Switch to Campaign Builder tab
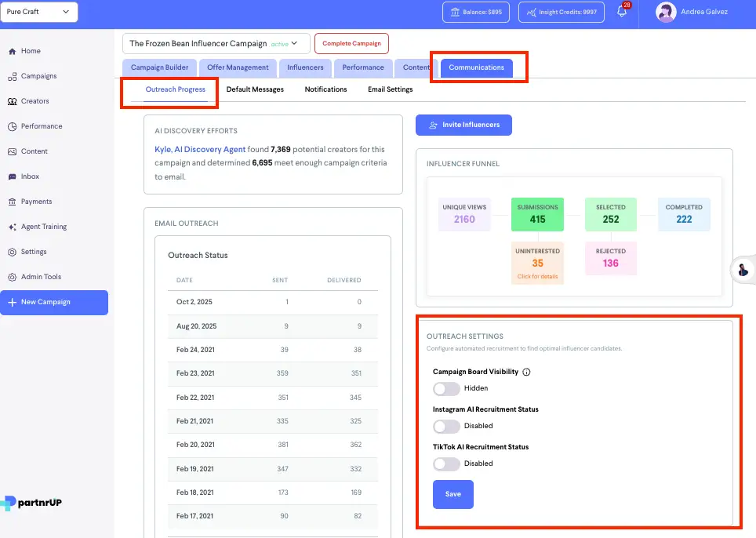 pyautogui.click(x=159, y=68)
